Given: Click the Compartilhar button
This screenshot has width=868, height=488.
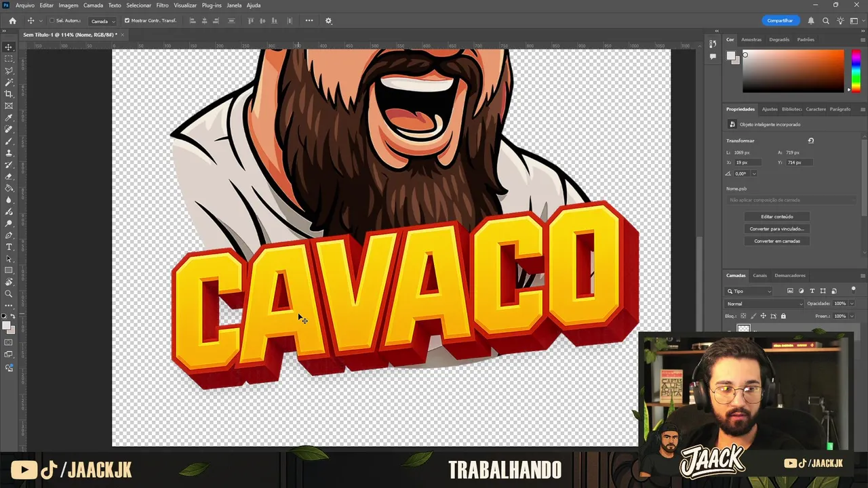Looking at the screenshot, I should click(x=781, y=21).
